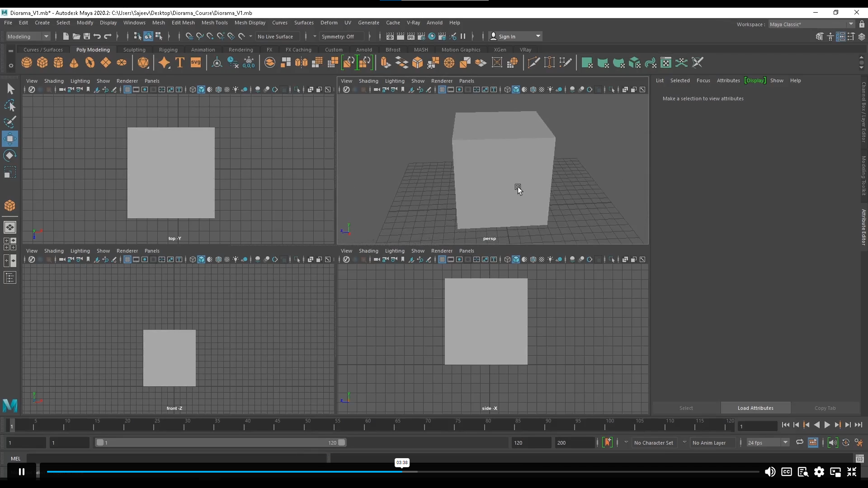Screen dimensions: 868x488
Task: Create a polygon cone from the shelf
Action: tap(73, 63)
